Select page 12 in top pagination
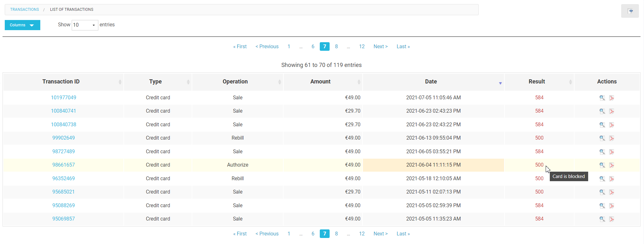The width and height of the screenshot is (644, 244). tap(362, 46)
